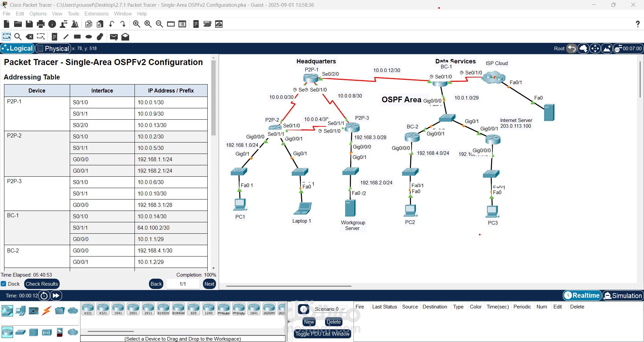The image size is (644, 342).
Task: Select the 2911 router device
Action: point(148,309)
